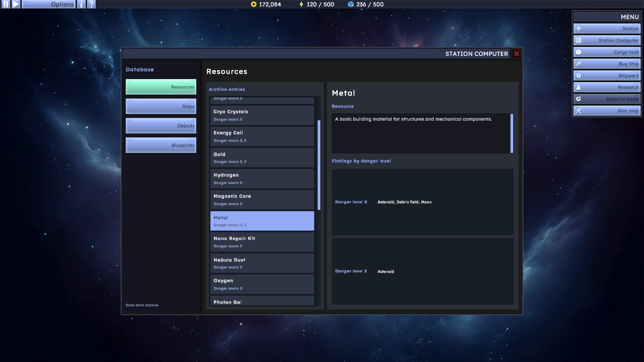Screen dimensions: 644x362
Task: Open the Cargo hold menu entry
Action: 607,52
